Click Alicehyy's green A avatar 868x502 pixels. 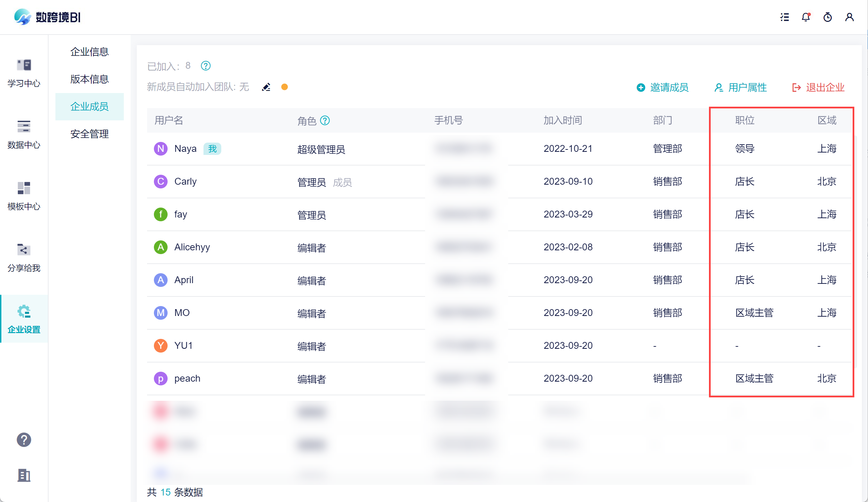coord(160,247)
